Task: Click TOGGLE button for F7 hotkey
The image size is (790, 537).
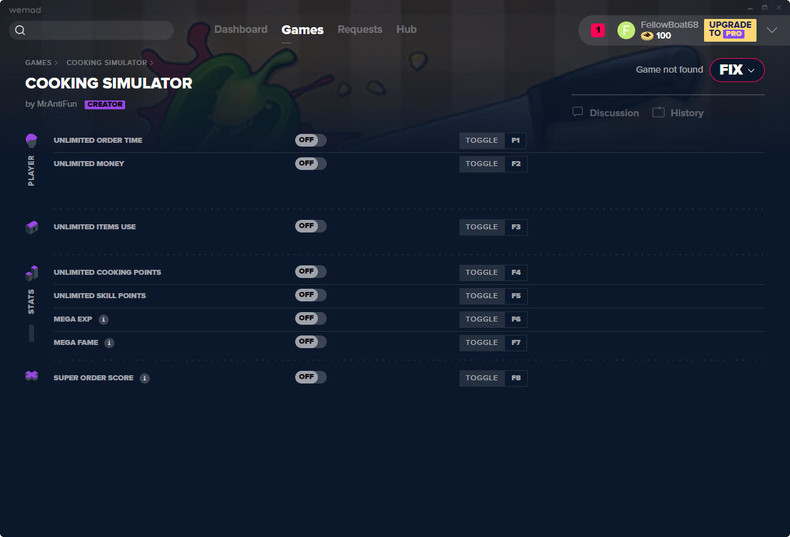Action: [482, 343]
